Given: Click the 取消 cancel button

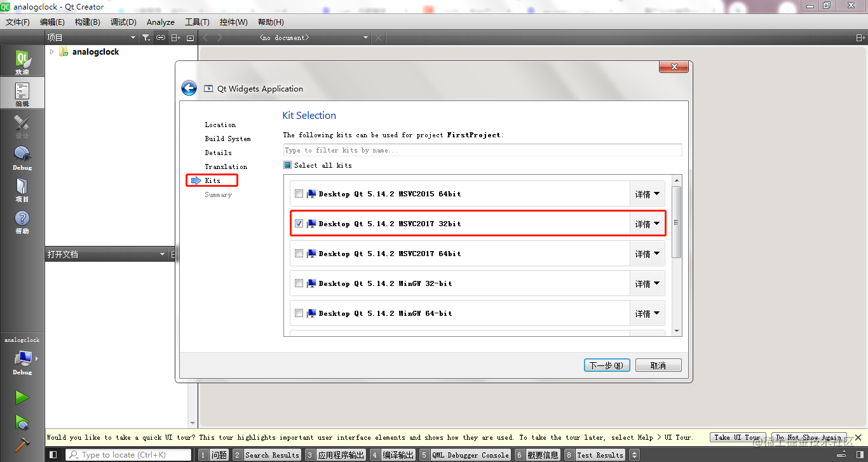Looking at the screenshot, I should (658, 365).
